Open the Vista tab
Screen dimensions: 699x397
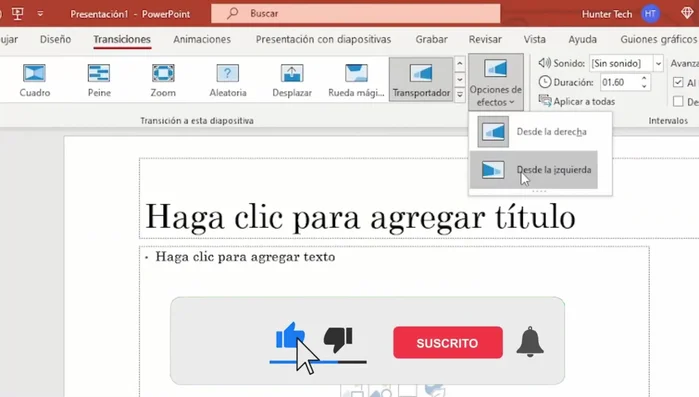click(535, 39)
